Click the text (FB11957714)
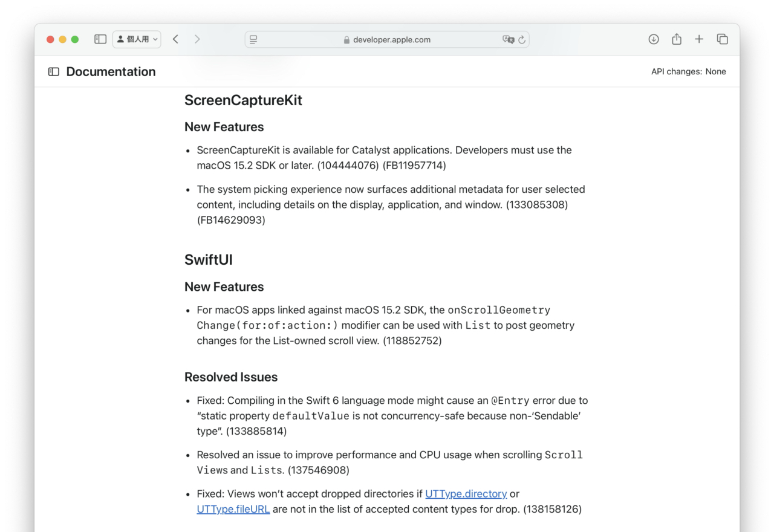This screenshot has width=774, height=532. click(x=414, y=166)
